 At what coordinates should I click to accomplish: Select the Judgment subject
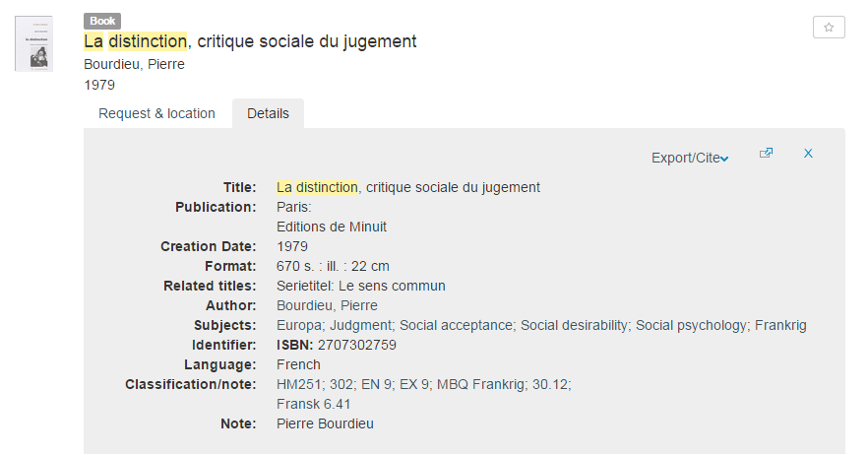click(x=361, y=325)
